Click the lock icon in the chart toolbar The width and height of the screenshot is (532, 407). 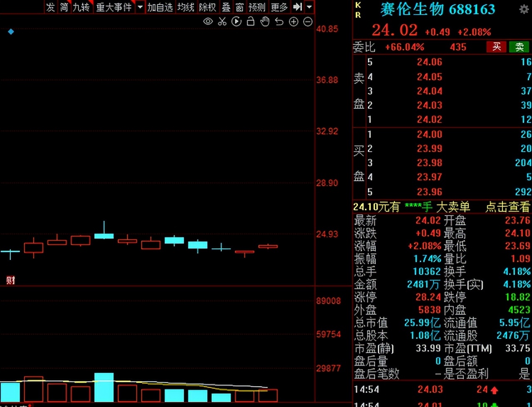[x=250, y=22]
